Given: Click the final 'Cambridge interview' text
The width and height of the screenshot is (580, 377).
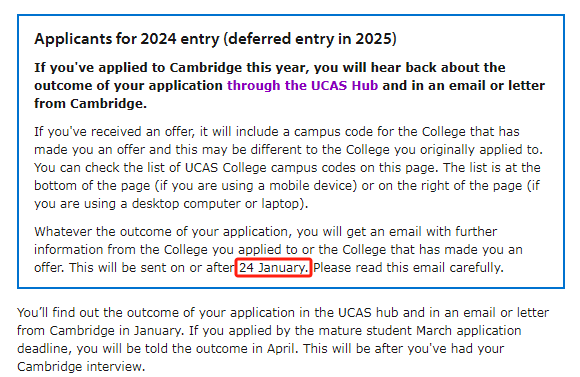Looking at the screenshot, I should (x=81, y=367).
